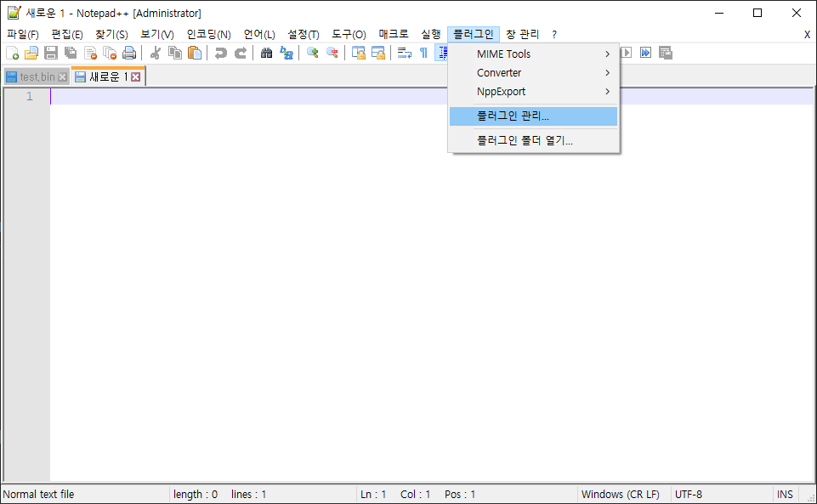Click the Copy icon
The image size is (817, 504).
pos(175,53)
